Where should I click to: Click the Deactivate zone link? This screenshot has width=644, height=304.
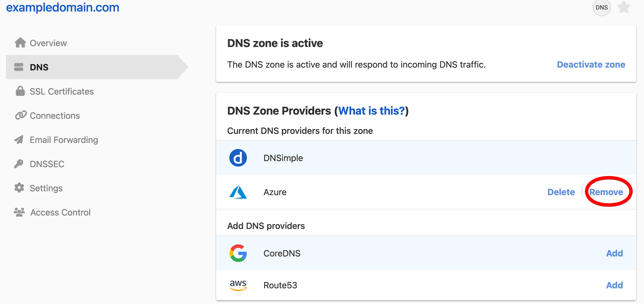(591, 65)
